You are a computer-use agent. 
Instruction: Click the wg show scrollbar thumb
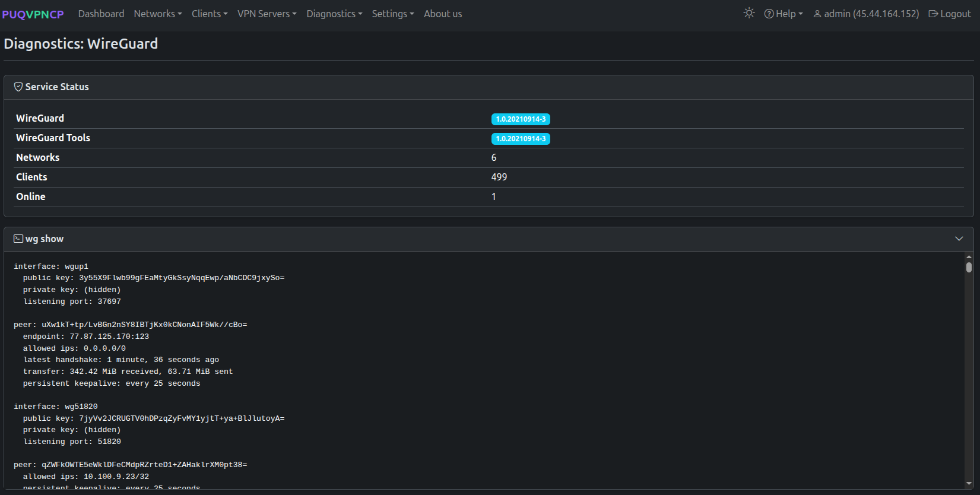point(969,267)
